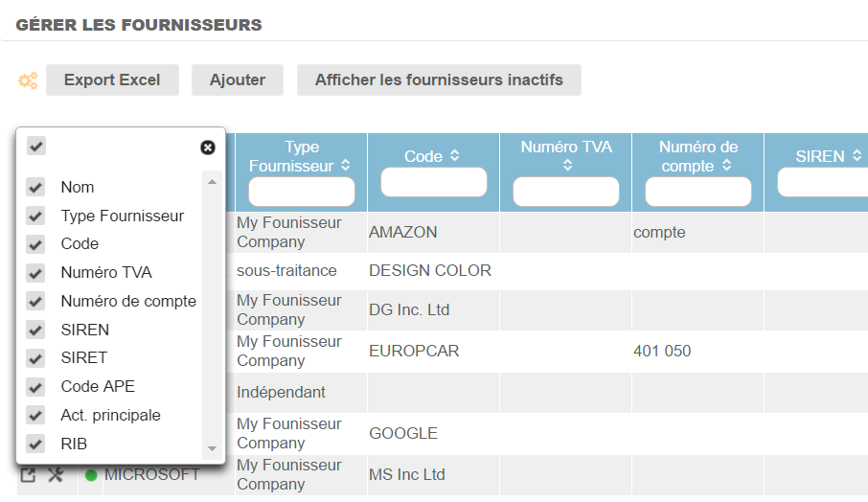Image resolution: width=868 pixels, height=502 pixels.
Task: Click the SIREN column sort icon
Action: point(857,155)
